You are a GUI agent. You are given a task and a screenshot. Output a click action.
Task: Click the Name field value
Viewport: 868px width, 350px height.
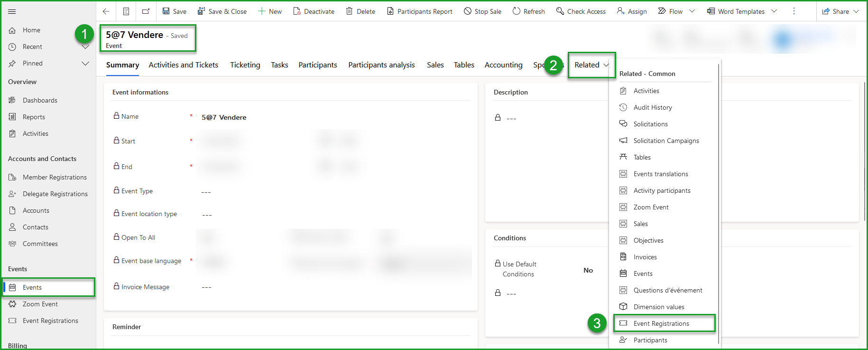click(x=224, y=117)
